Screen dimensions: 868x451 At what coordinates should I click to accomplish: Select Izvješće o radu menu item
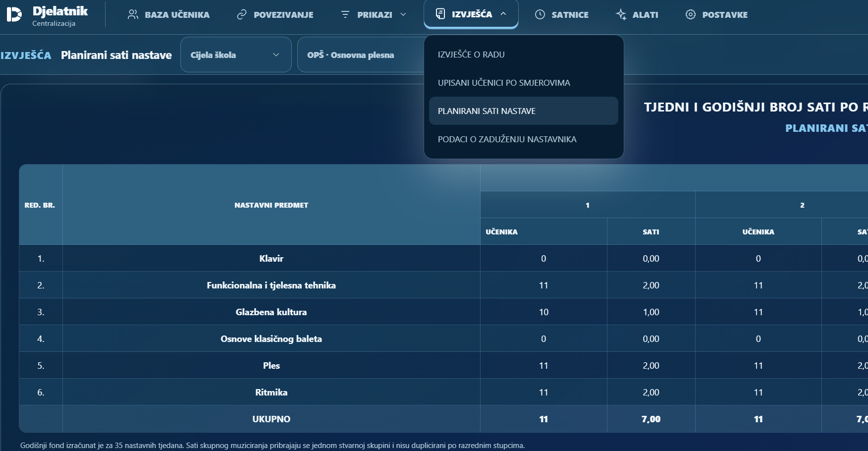click(524, 55)
